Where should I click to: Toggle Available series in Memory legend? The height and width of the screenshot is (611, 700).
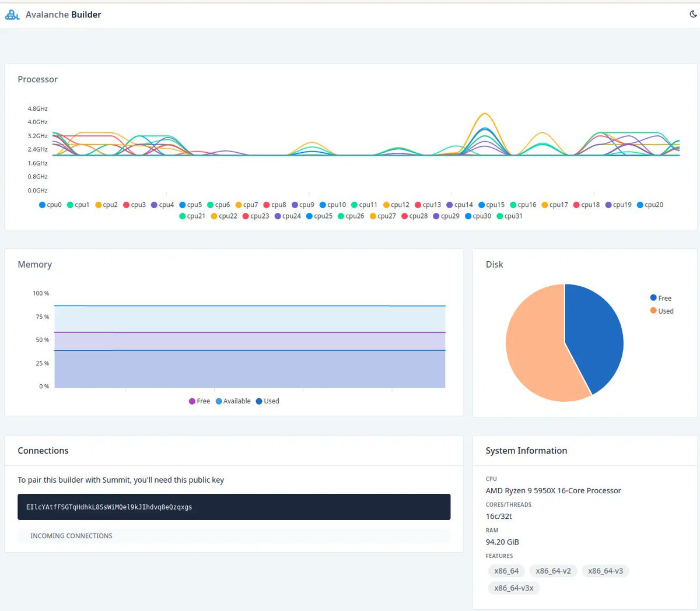[233, 401]
